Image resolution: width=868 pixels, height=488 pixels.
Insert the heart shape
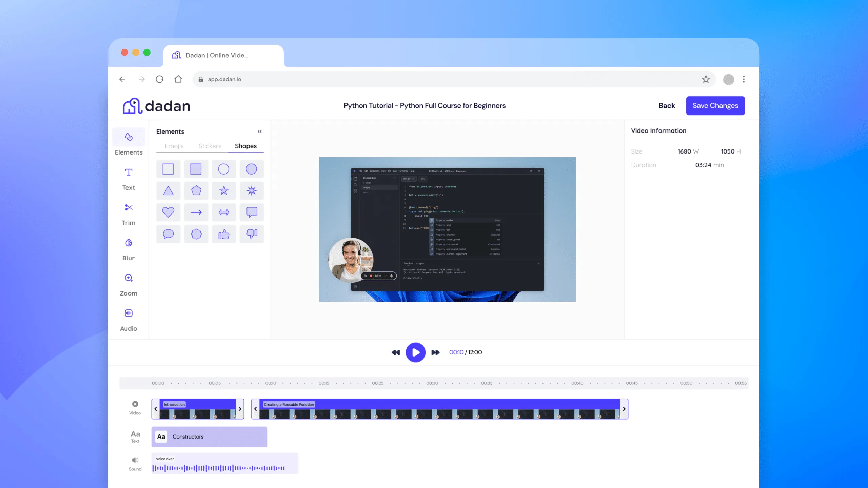168,212
